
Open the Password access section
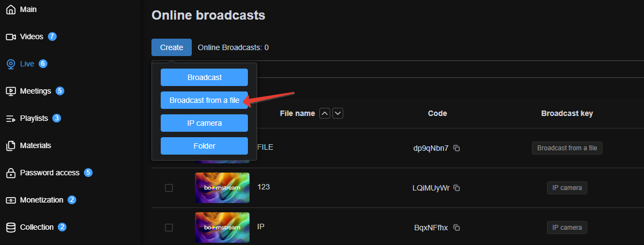click(x=50, y=173)
